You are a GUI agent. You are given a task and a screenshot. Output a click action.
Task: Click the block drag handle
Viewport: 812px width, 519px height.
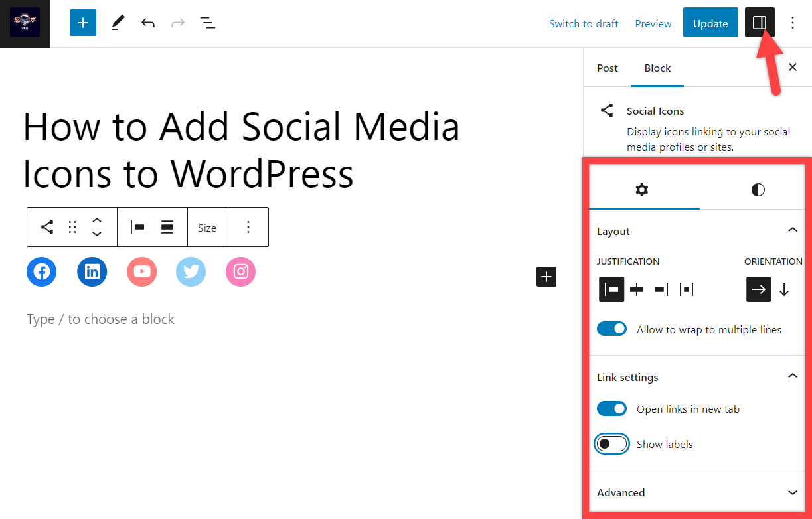click(x=72, y=227)
